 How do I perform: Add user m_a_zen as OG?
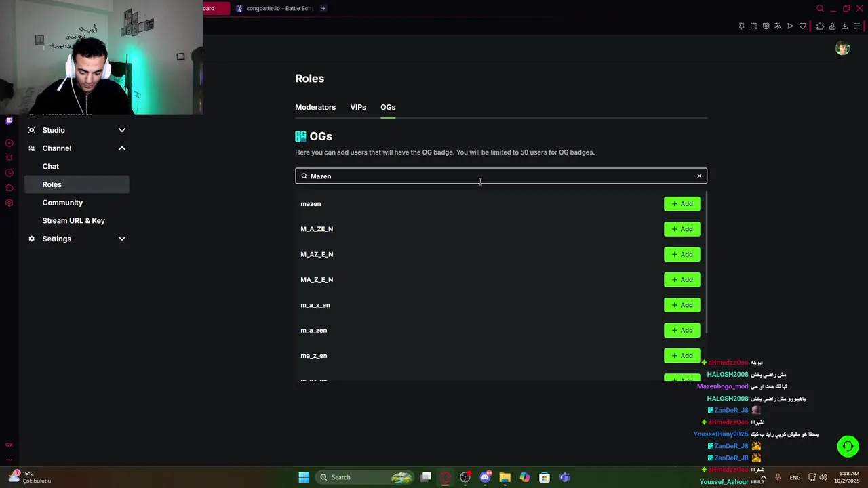point(682,330)
